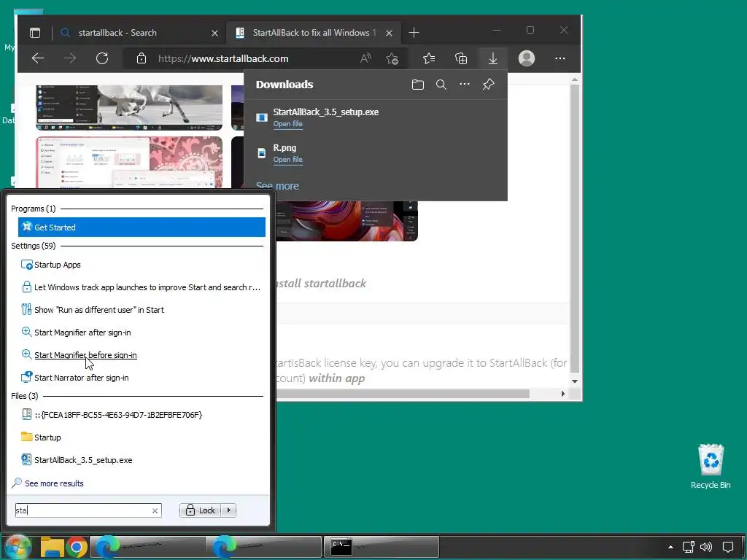Screen dimensions: 747x560
Task: Search downloads in Downloads panel
Action: 441,85
